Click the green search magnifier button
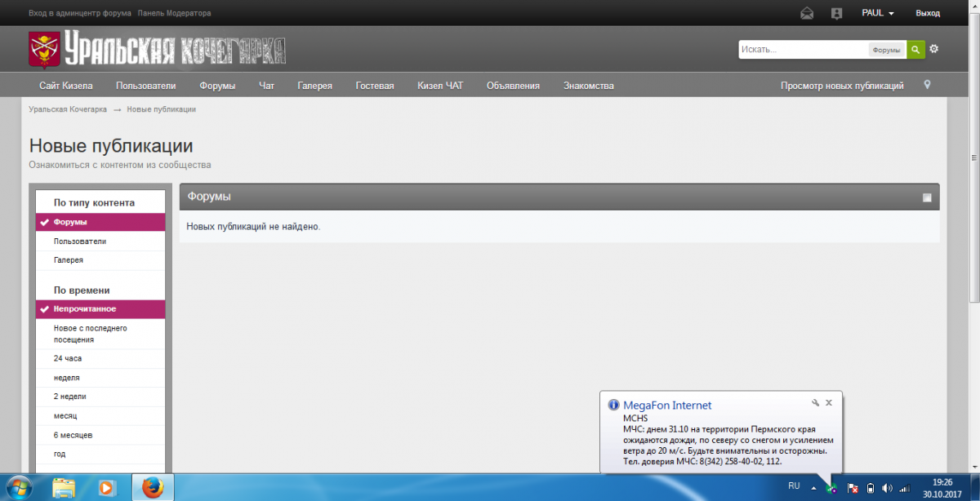The image size is (980, 501). 916,50
